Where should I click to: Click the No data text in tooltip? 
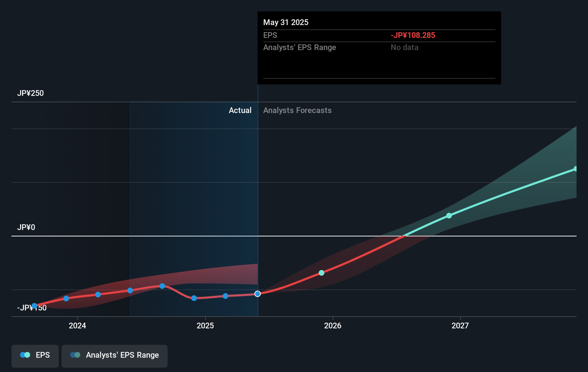click(404, 47)
